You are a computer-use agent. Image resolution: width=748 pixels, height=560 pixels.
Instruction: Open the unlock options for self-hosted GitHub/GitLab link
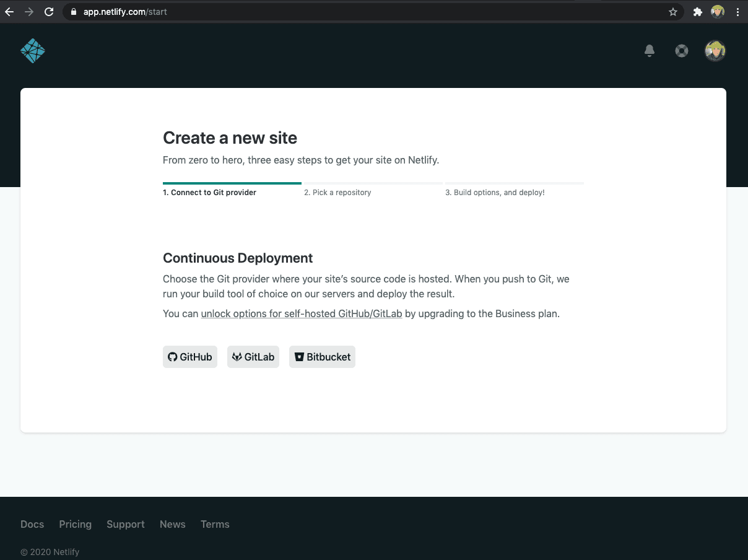302,314
